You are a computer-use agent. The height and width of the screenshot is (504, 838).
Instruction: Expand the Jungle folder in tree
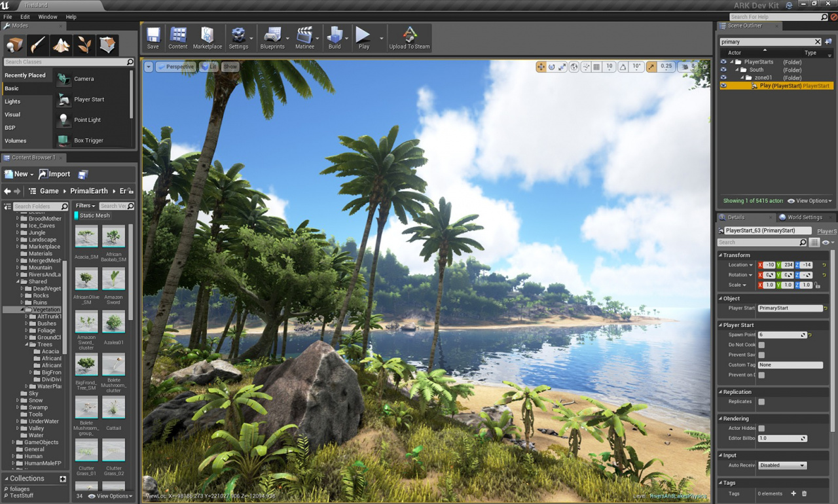(x=18, y=232)
